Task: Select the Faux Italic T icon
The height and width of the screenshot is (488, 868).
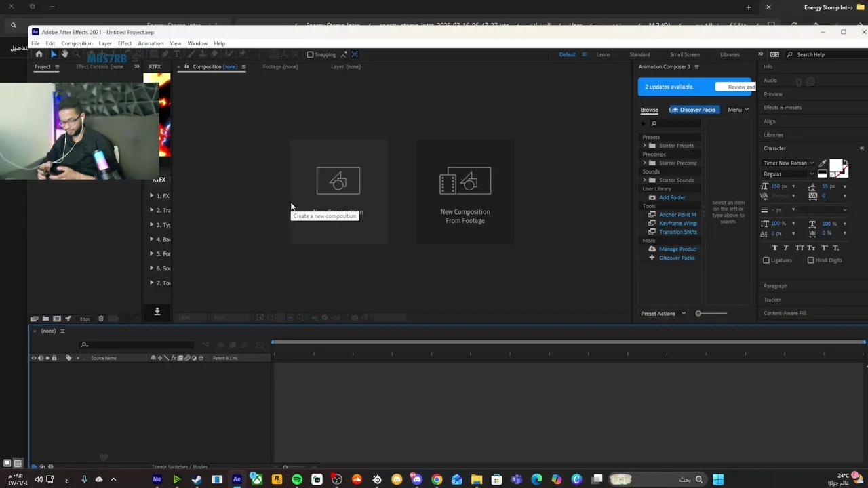Action: point(786,248)
